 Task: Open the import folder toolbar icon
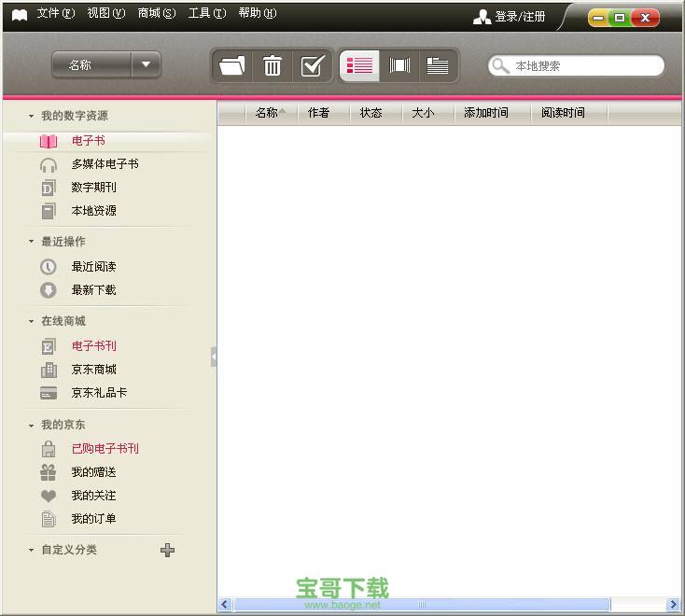click(232, 65)
